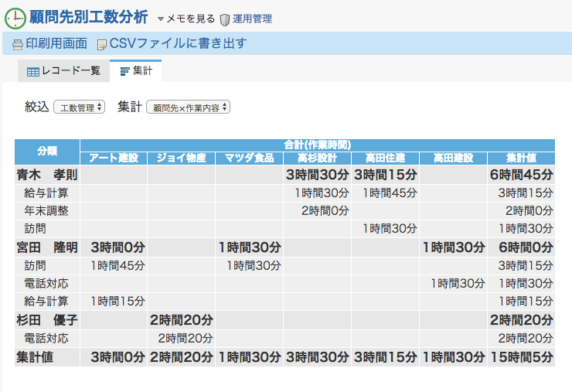Click 青木 孝則 高田住建 cell 3時間15分

pos(386,175)
